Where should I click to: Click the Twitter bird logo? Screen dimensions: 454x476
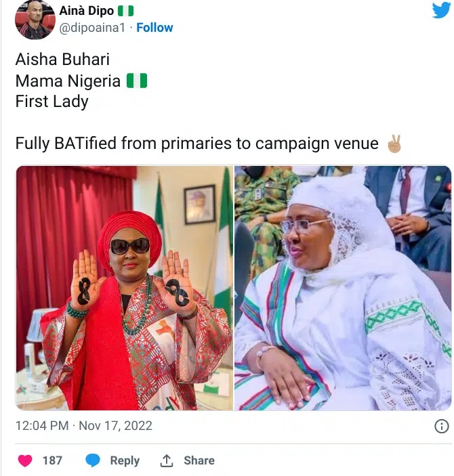(x=441, y=9)
